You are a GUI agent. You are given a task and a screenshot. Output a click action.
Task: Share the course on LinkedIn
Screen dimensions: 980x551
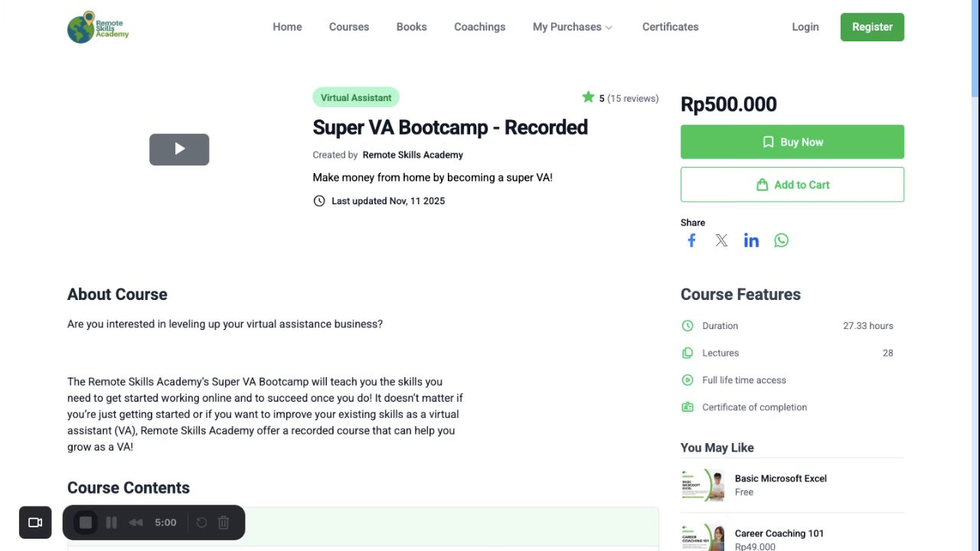(x=751, y=240)
